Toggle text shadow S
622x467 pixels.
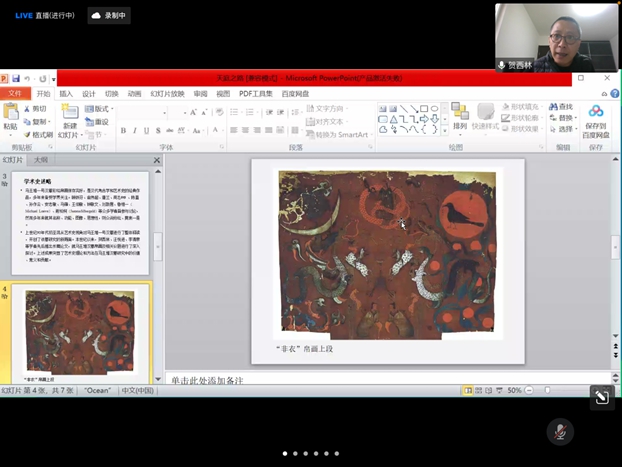158,131
